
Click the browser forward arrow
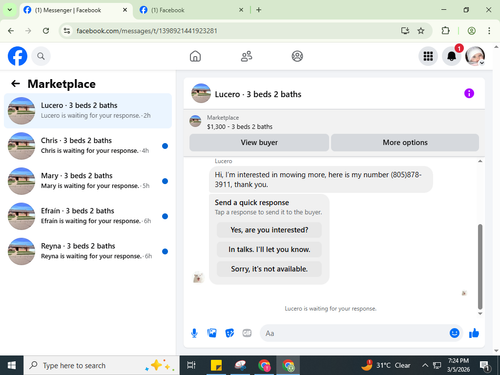pyautogui.click(x=28, y=31)
